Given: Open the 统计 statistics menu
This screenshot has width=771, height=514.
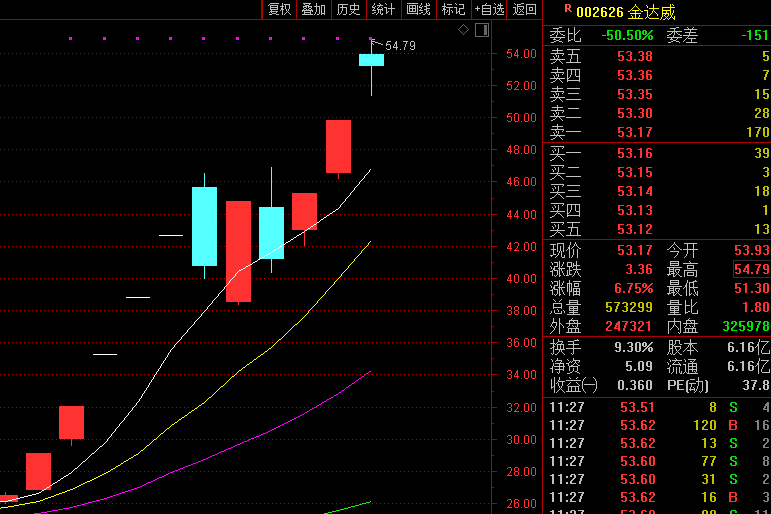Looking at the screenshot, I should pos(384,9).
